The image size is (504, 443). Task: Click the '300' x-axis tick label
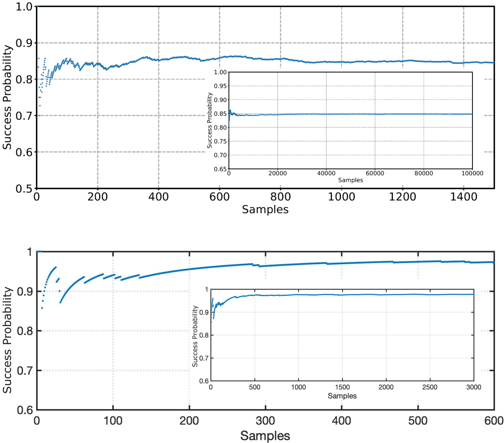click(265, 421)
